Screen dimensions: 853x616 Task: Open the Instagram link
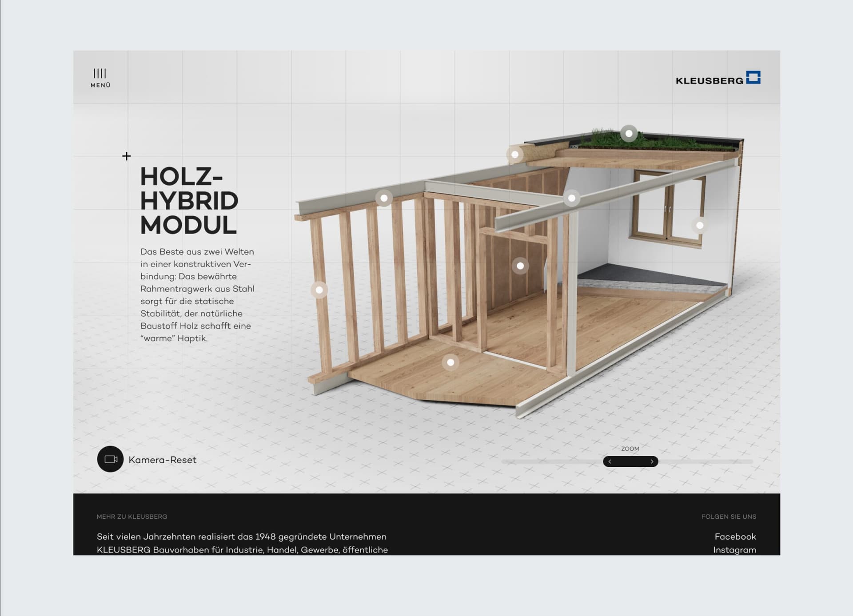pyautogui.click(x=735, y=550)
